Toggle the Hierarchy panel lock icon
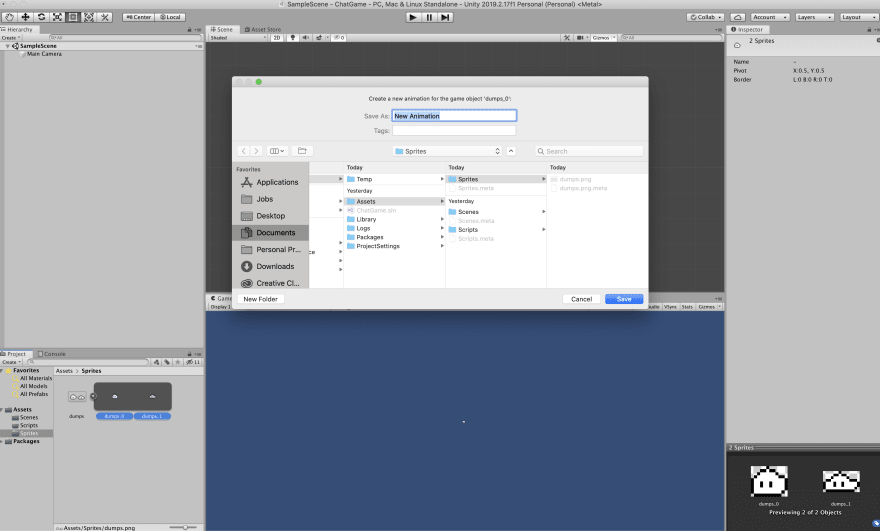880x531 pixels. 189,29
